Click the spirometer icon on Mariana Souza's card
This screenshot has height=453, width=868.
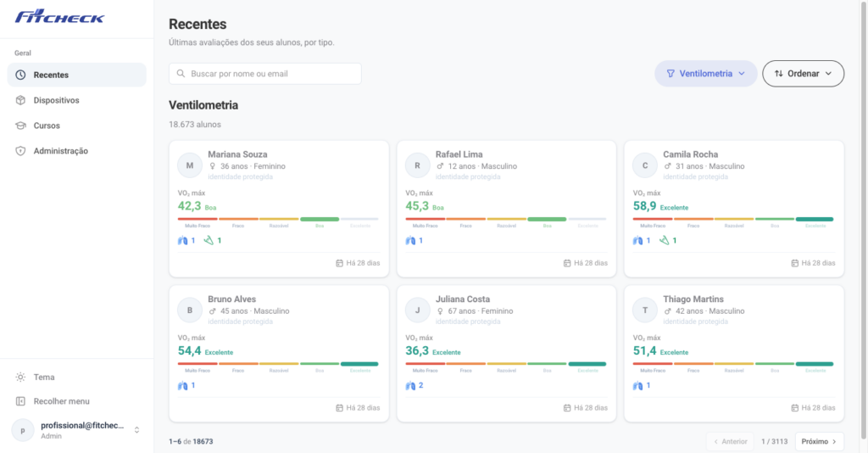point(209,240)
